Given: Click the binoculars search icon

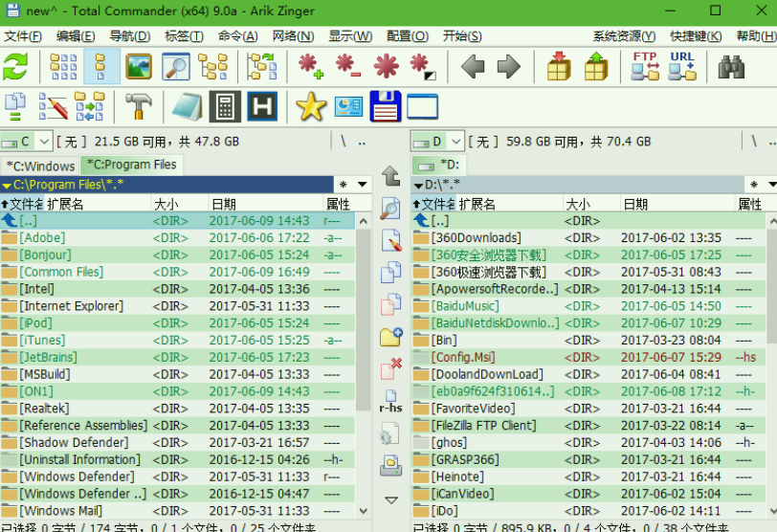Looking at the screenshot, I should (x=732, y=67).
